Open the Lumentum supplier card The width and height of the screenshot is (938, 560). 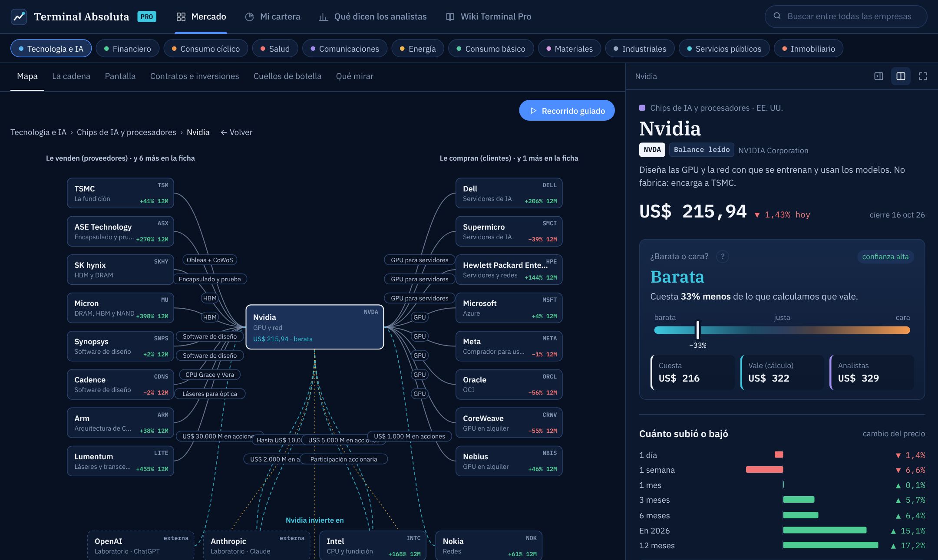120,461
